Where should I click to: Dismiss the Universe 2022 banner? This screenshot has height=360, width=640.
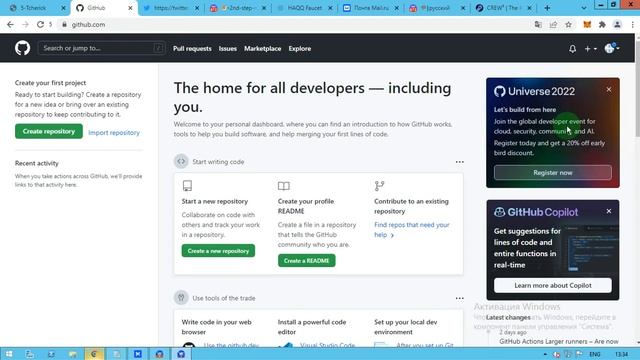[609, 89]
